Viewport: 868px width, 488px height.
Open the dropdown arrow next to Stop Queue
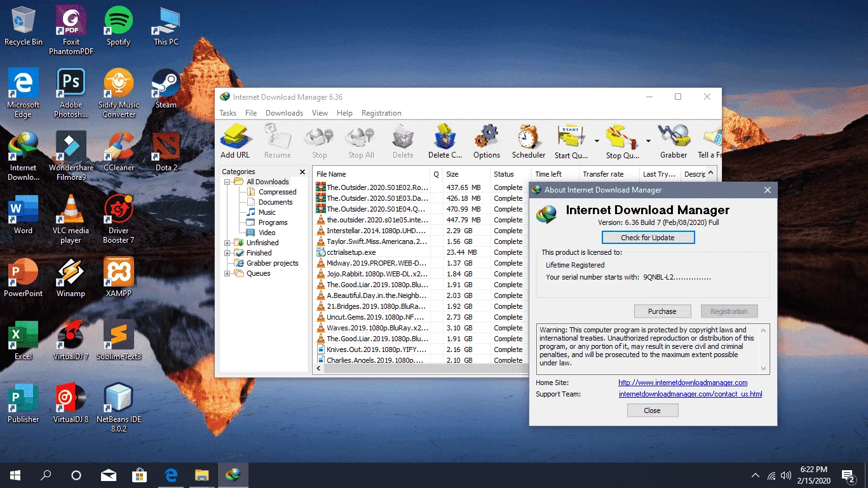[x=648, y=141]
